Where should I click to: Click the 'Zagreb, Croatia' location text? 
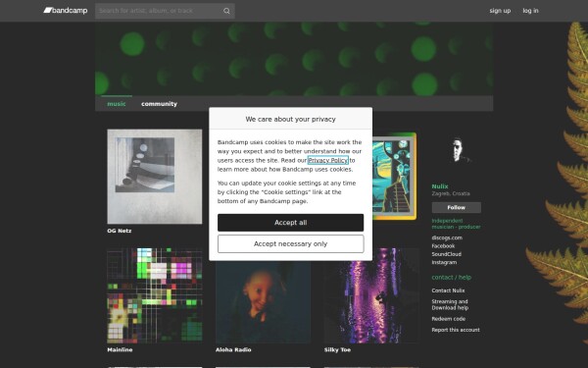pyautogui.click(x=451, y=193)
